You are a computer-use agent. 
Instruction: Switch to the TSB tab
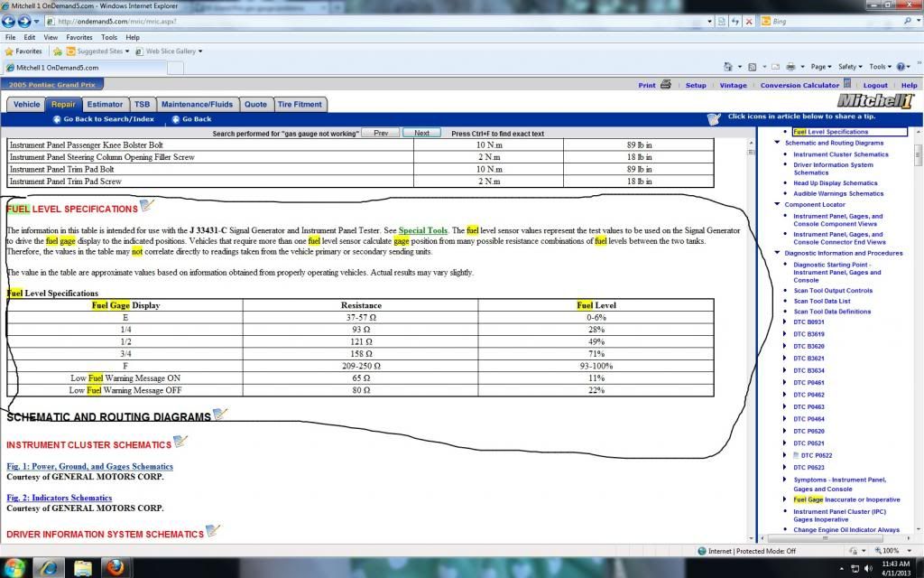coord(142,105)
